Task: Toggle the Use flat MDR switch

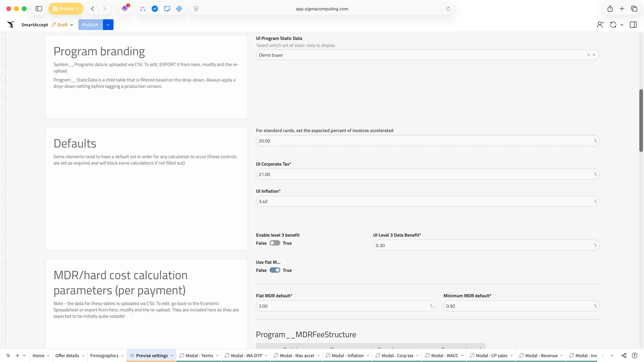Action: 274,270
